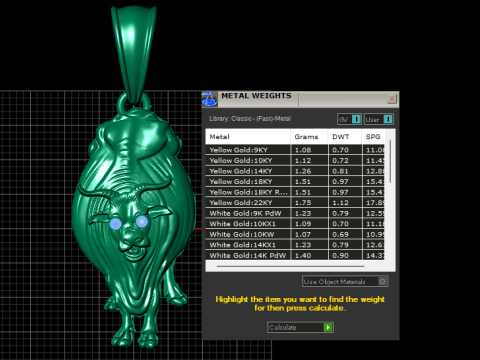Click the pendant bail at top
This screenshot has width=480, height=360.
[x=134, y=53]
